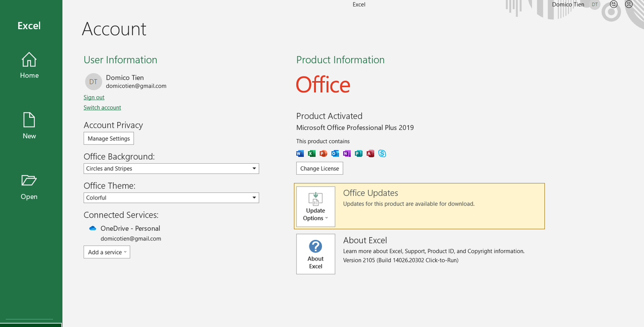
Task: Click the PowerPoint product icon
Action: tap(324, 154)
